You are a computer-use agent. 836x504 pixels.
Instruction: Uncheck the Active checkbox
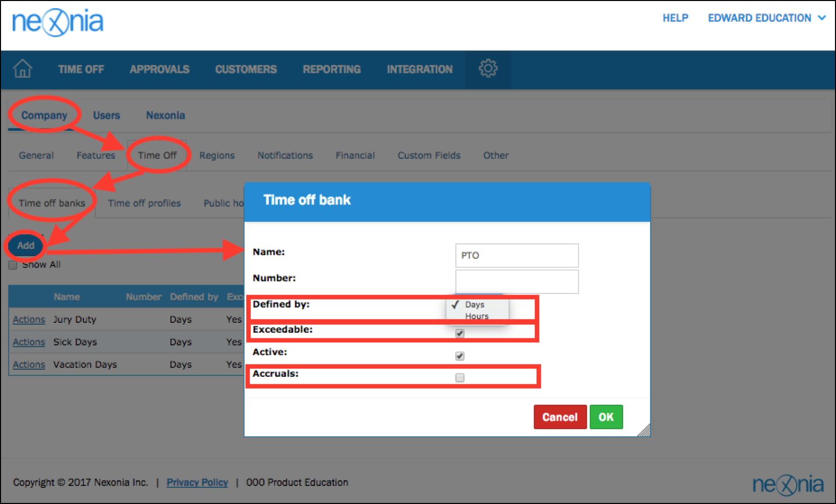[459, 356]
